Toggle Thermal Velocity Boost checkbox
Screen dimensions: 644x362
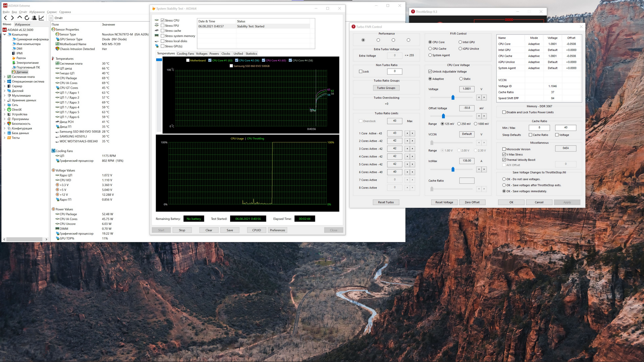coord(504,160)
